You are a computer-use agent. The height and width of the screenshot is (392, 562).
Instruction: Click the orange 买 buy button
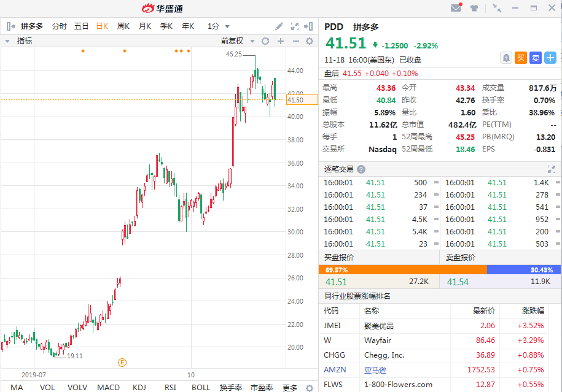521,58
